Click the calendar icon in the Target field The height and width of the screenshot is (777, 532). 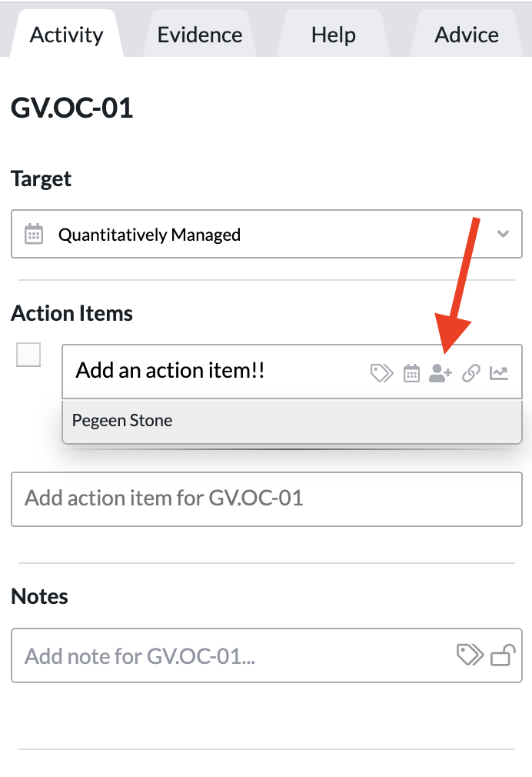tap(34, 234)
